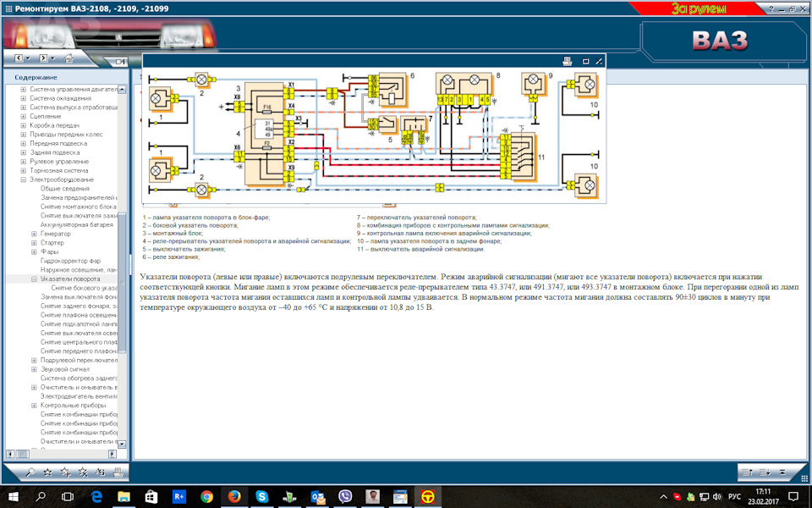The width and height of the screenshot is (812, 508).
Task: Click third icon in bottom-right toolbar
Action: (782, 472)
